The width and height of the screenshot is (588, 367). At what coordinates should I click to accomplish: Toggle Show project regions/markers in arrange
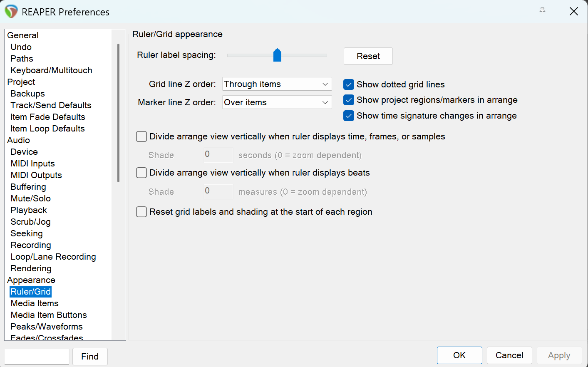[x=349, y=100]
